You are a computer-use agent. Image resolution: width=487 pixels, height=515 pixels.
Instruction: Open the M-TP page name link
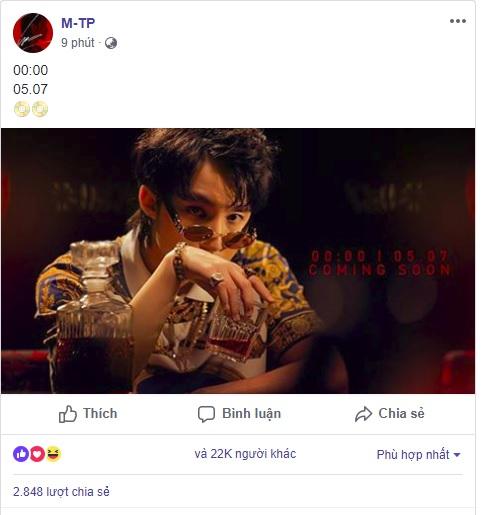[78, 23]
